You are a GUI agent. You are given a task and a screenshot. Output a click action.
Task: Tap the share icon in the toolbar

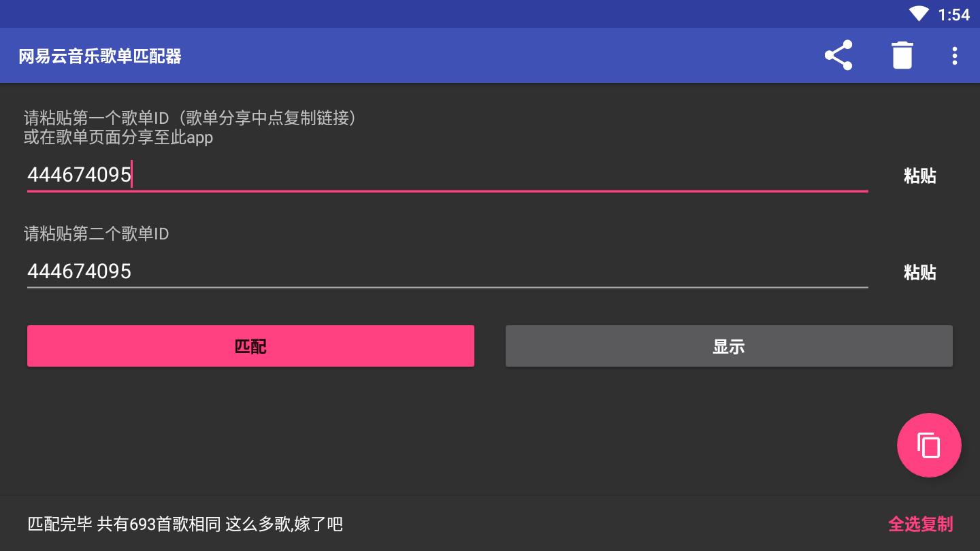[x=838, y=55]
